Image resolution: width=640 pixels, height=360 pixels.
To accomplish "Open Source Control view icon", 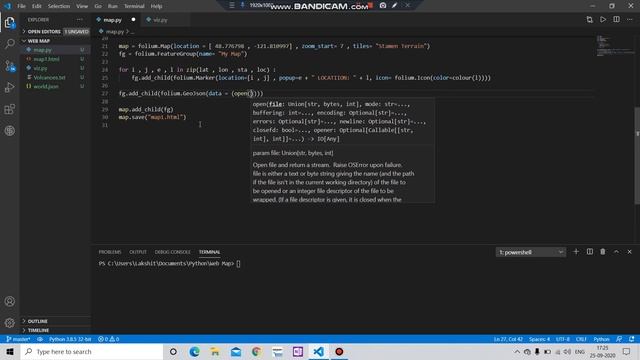I will pos(10,66).
